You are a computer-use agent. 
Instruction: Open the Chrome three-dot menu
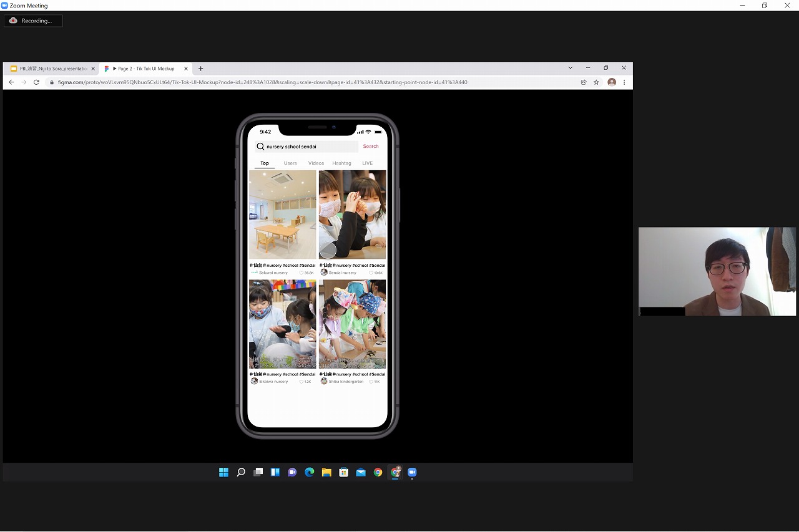pyautogui.click(x=624, y=82)
